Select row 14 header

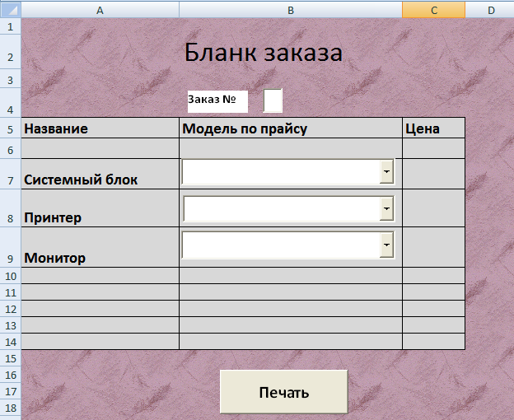pos(11,342)
